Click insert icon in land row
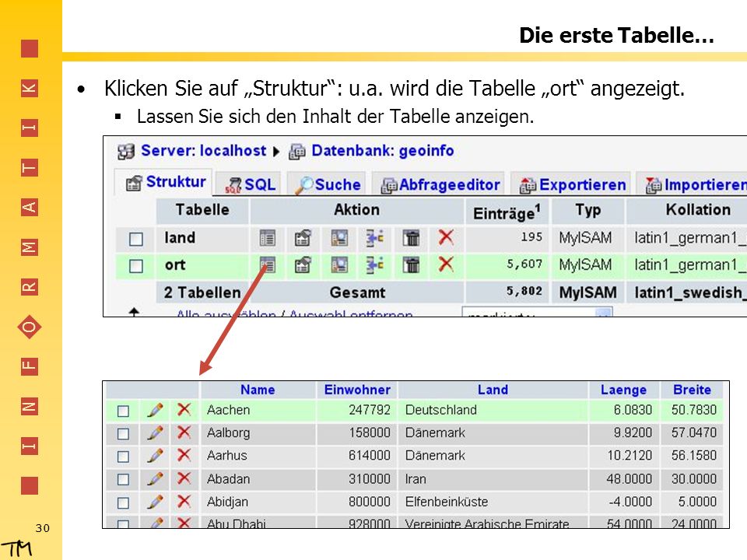747x560 pixels. (375, 238)
